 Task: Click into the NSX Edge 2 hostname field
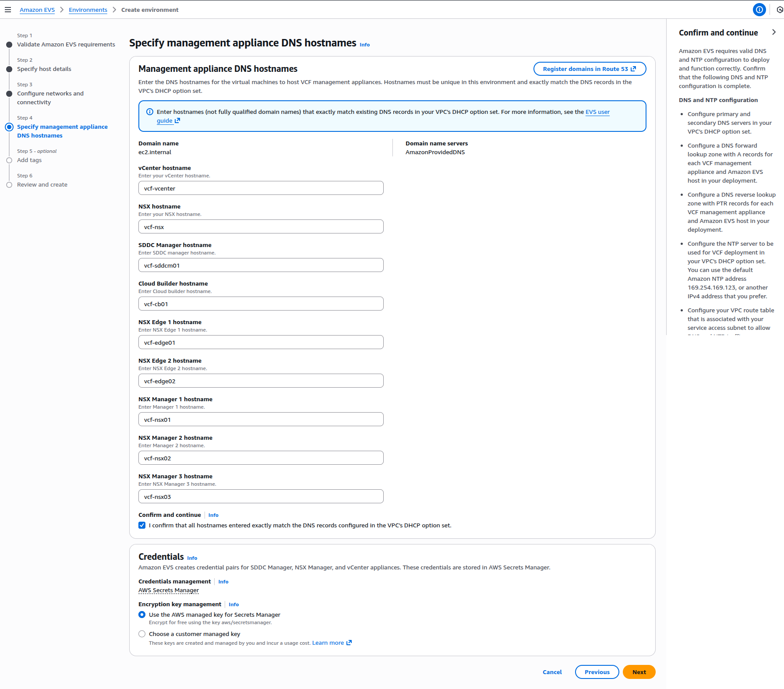click(261, 381)
